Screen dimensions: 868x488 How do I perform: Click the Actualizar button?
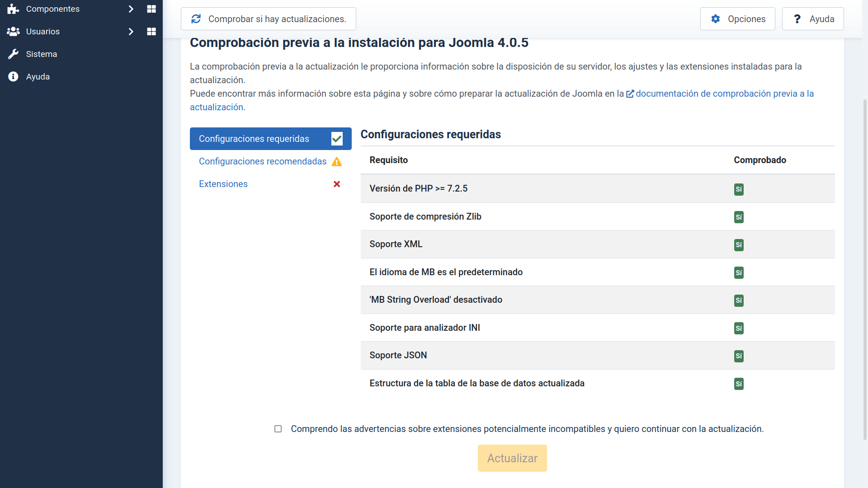(512, 458)
